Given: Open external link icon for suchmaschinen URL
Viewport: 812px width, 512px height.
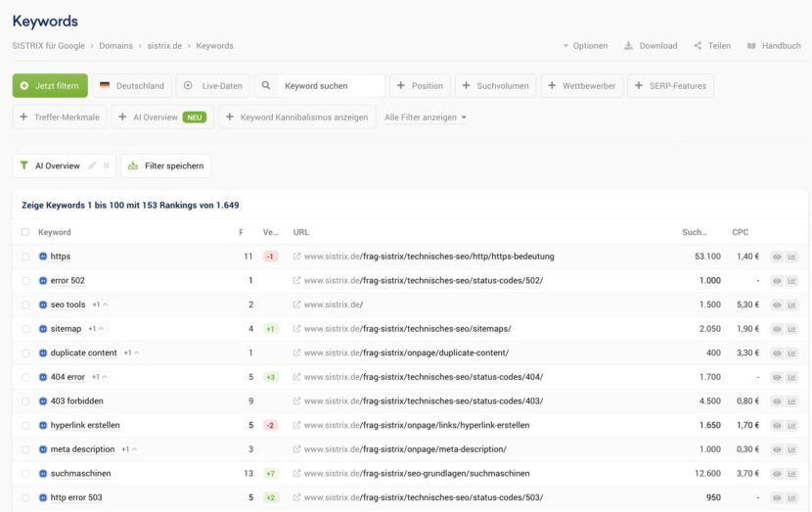Looking at the screenshot, I should tap(296, 474).
